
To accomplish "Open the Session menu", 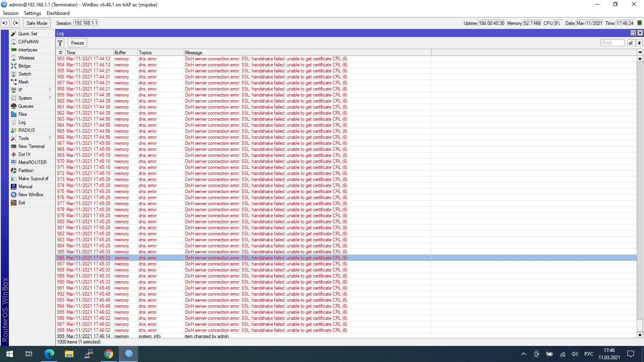I will pyautogui.click(x=10, y=13).
